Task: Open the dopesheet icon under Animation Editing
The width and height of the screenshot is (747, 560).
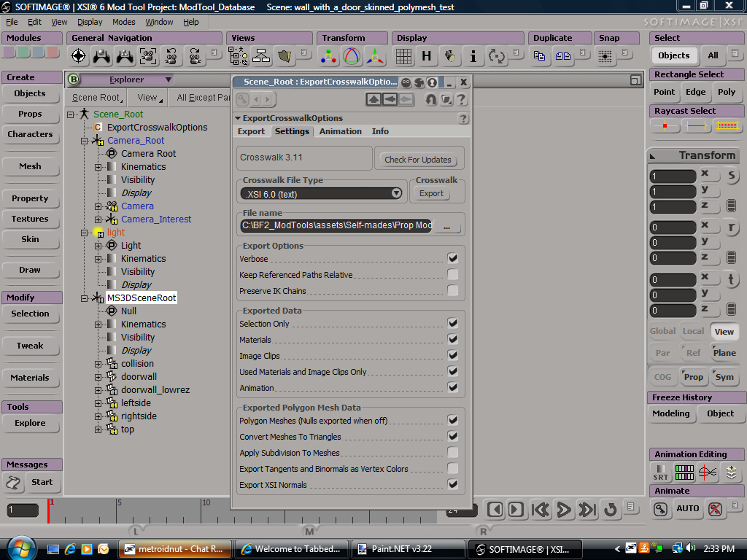Action: [x=684, y=472]
